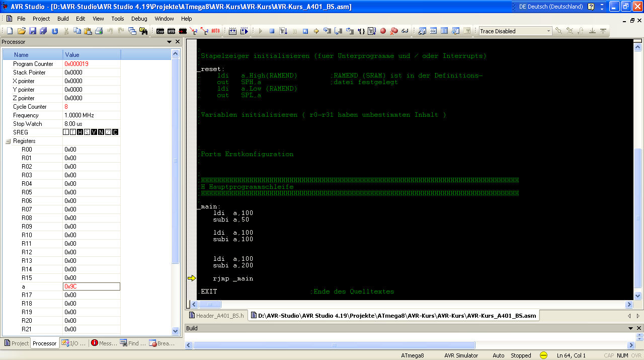This screenshot has height=360, width=644.
Task: Toggle breakpoint with the red circle icon
Action: pyautogui.click(x=383, y=31)
